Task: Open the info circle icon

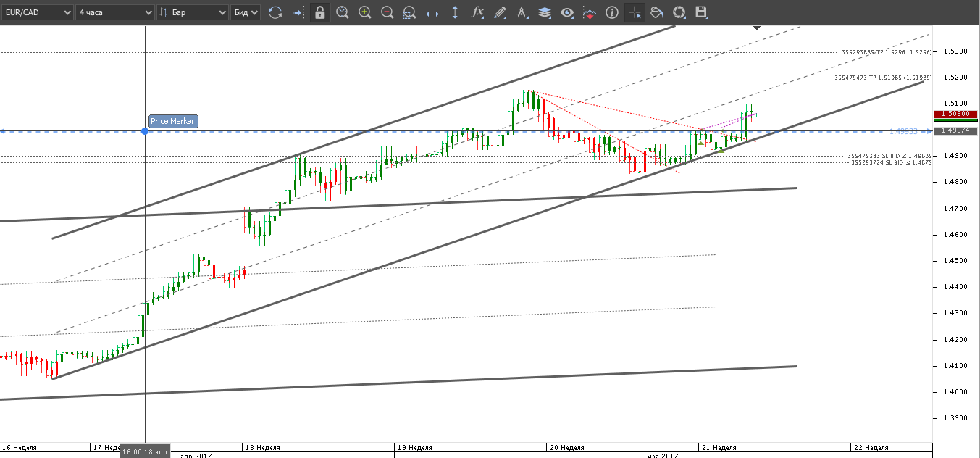Action: coord(612,12)
